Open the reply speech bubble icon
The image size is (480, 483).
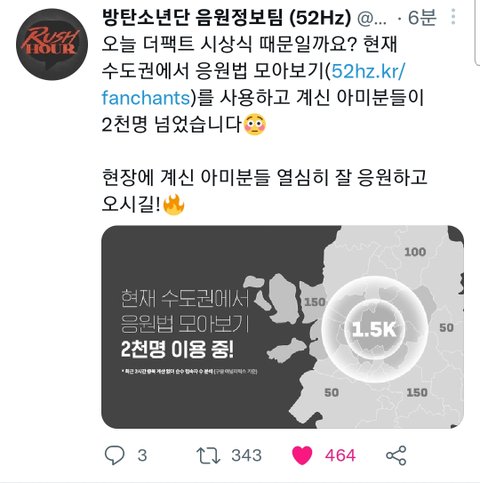(x=115, y=455)
